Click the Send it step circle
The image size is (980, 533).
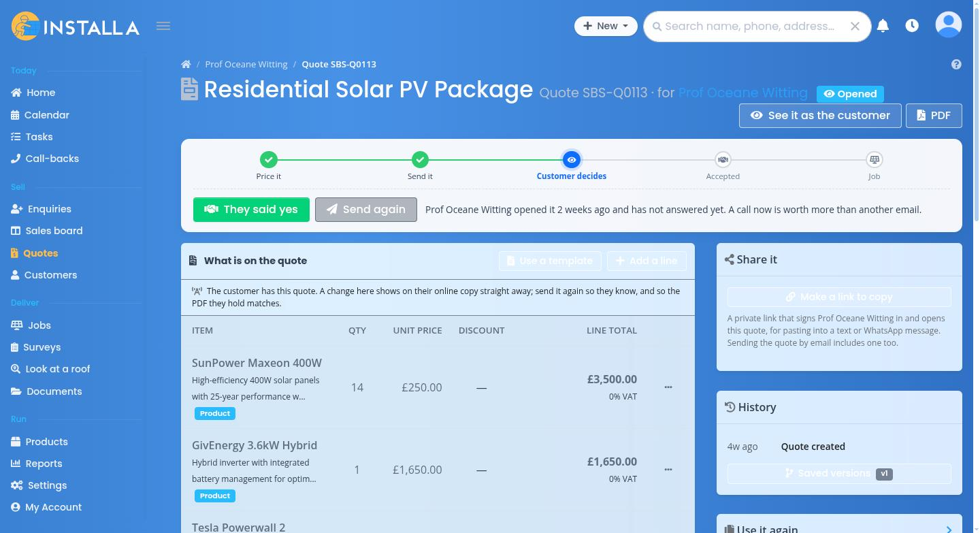pos(420,159)
